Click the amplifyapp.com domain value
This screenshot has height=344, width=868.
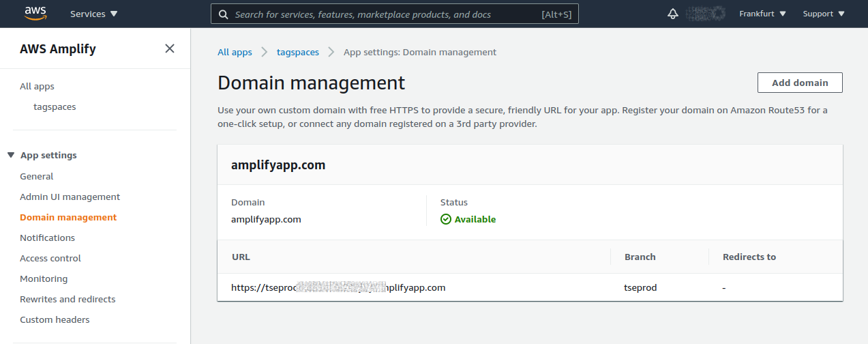pos(266,220)
